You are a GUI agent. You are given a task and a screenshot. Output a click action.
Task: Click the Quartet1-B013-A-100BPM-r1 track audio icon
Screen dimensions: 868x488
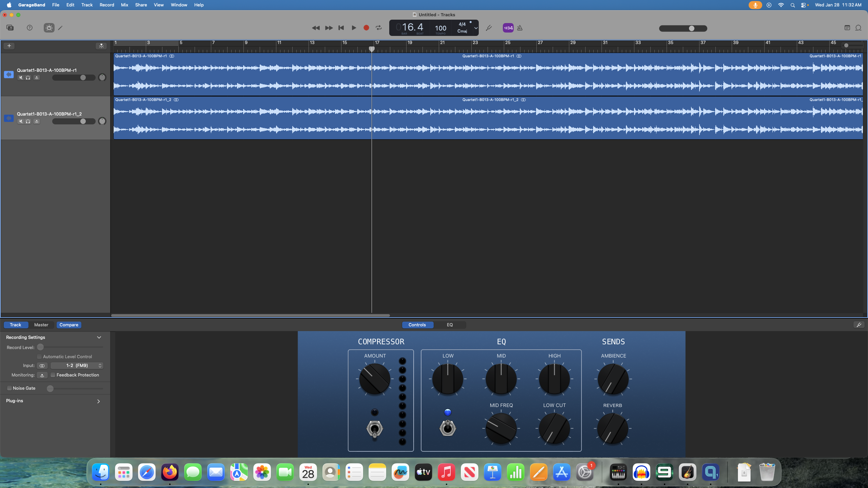pyautogui.click(x=9, y=74)
